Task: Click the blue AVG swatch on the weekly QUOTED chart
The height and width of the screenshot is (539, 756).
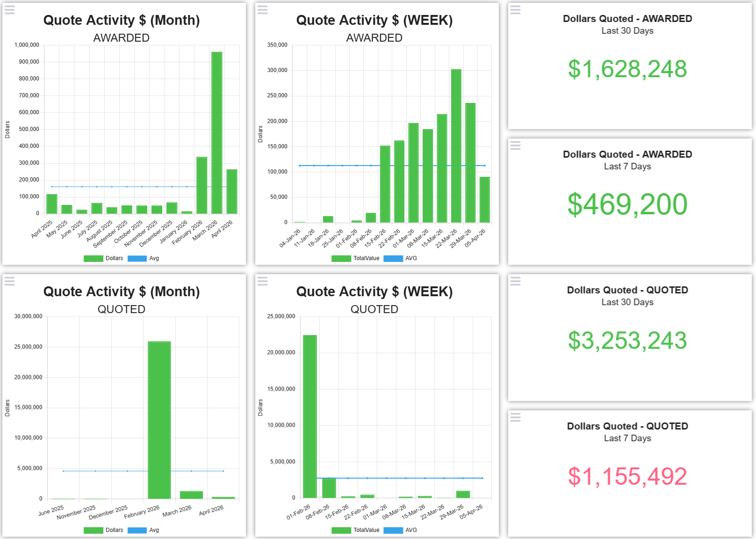Action: (393, 530)
